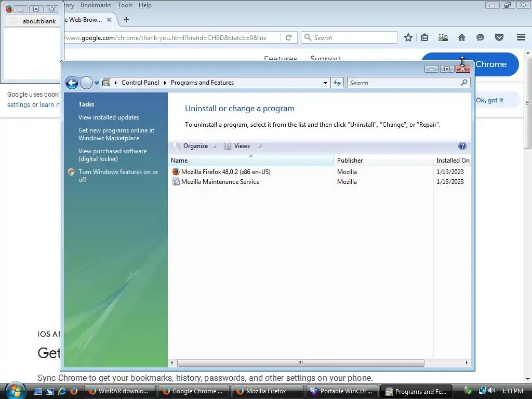Screen dimensions: 532x399
Task: Click Firefox Hello chat smiley icon
Action: [x=480, y=37]
